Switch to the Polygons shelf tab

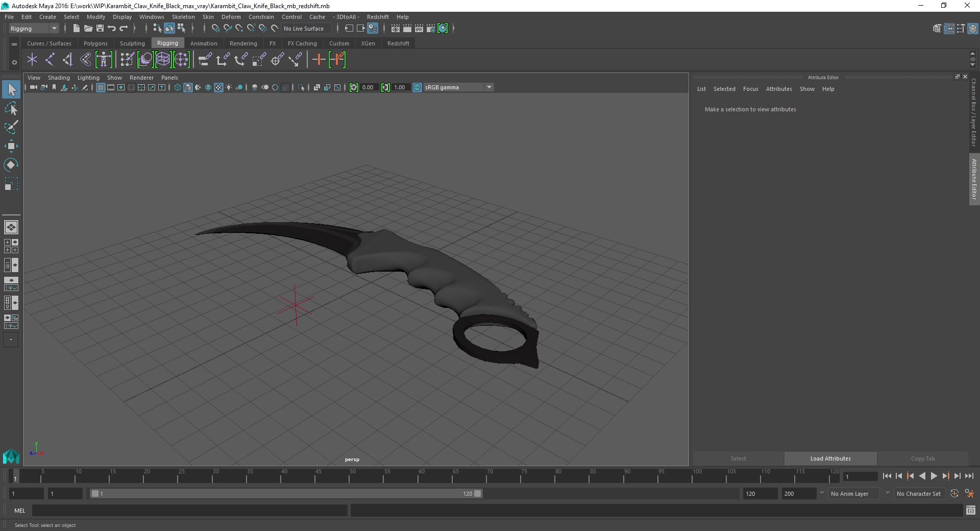[95, 43]
